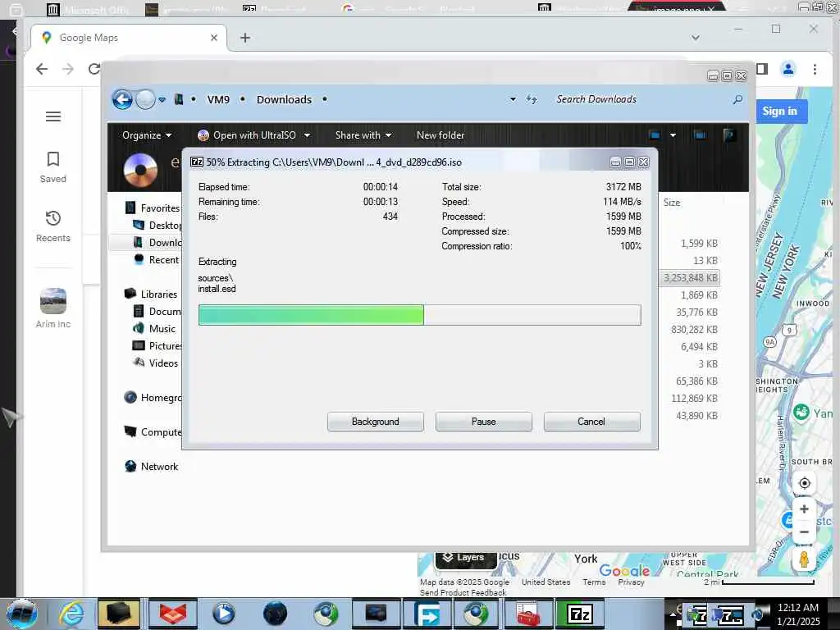Open the Google Maps hamburger menu
The height and width of the screenshot is (630, 840).
53,116
